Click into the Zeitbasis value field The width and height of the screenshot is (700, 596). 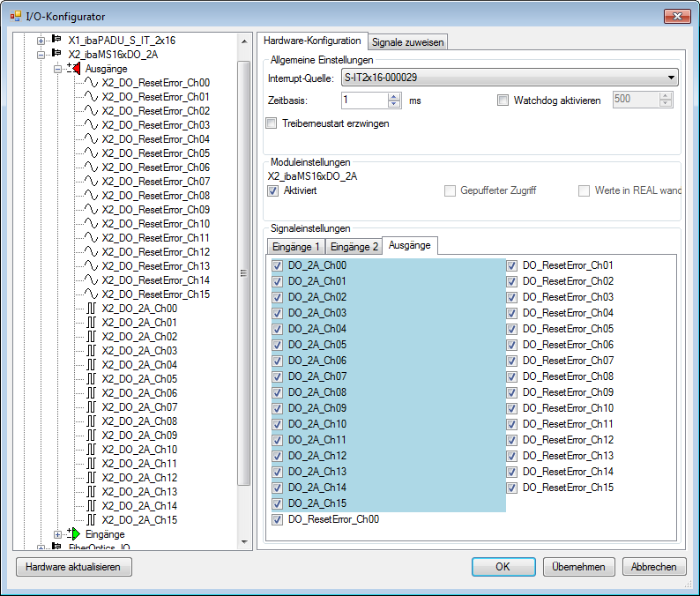(365, 101)
